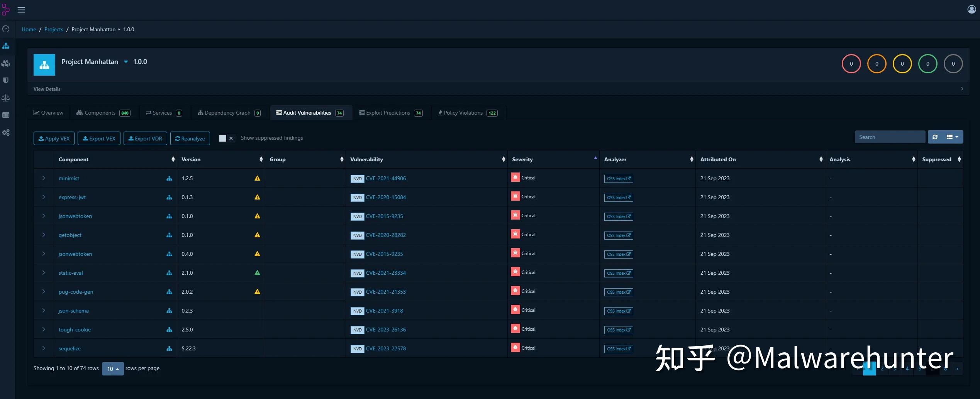The image size is (980, 399).
Task: Open the Policy Violations tab
Action: point(463,113)
